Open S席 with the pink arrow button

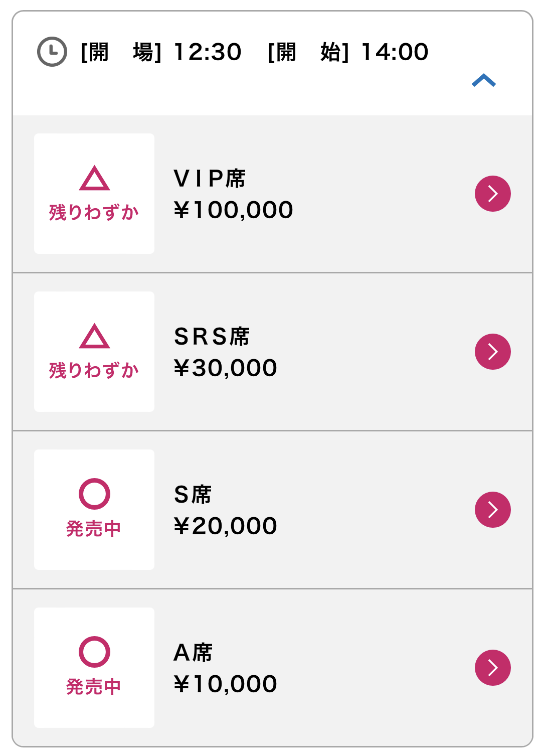pyautogui.click(x=493, y=510)
